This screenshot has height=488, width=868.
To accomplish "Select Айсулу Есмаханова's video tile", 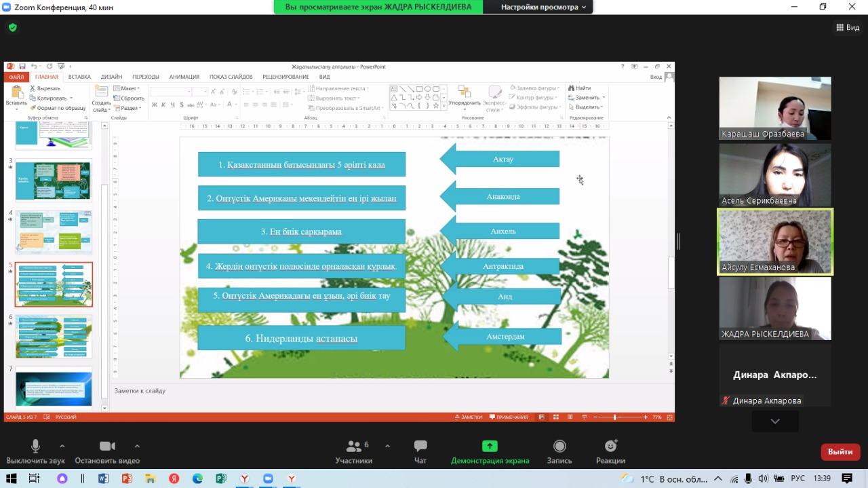I will click(775, 242).
